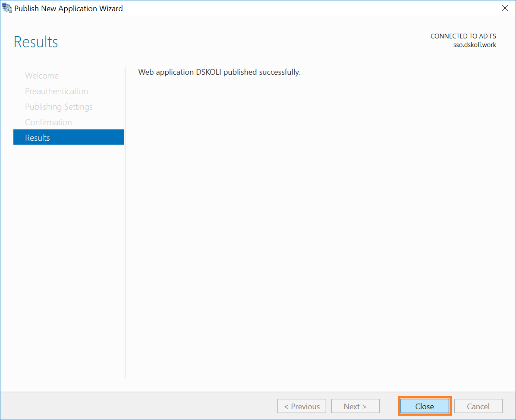This screenshot has height=420, width=516.
Task: Click the 'sso.dskoli.work' server name text
Action: (475, 45)
